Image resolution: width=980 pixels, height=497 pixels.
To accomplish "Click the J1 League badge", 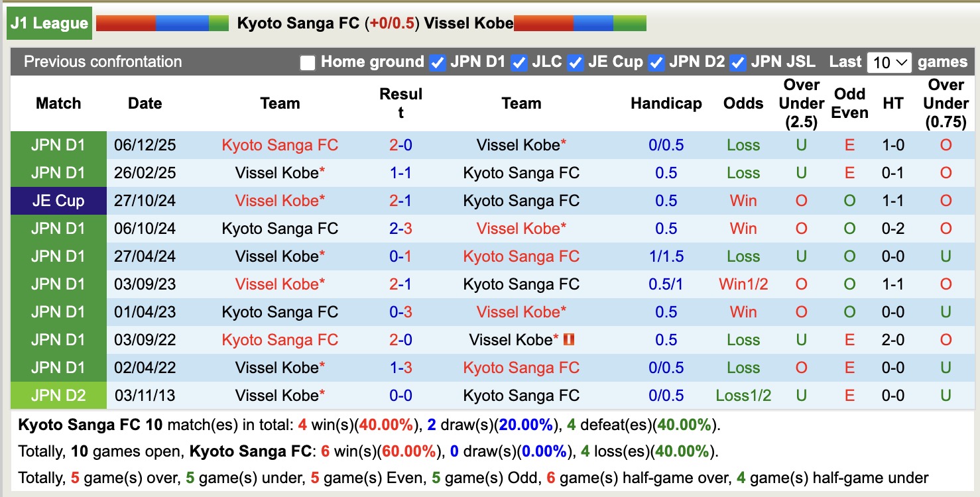I will click(x=48, y=22).
